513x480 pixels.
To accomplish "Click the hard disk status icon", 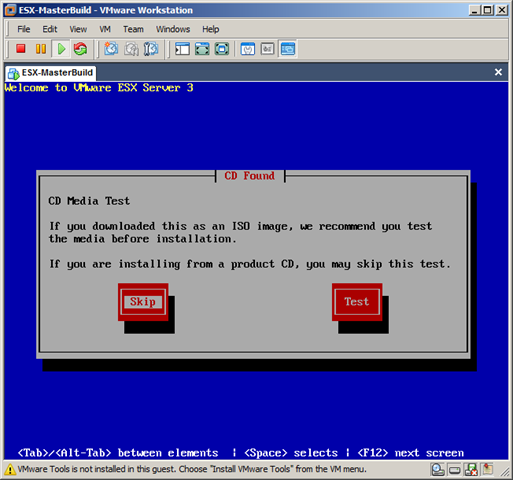I will [x=455, y=470].
